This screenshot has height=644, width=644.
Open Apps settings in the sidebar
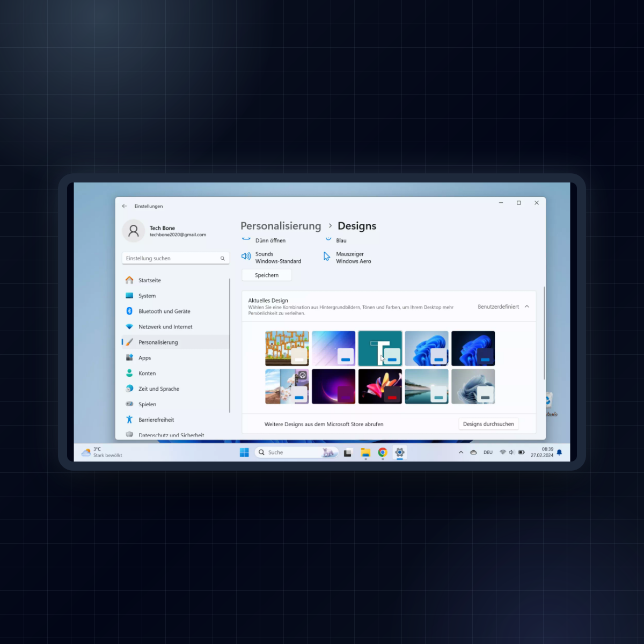pyautogui.click(x=175, y=358)
